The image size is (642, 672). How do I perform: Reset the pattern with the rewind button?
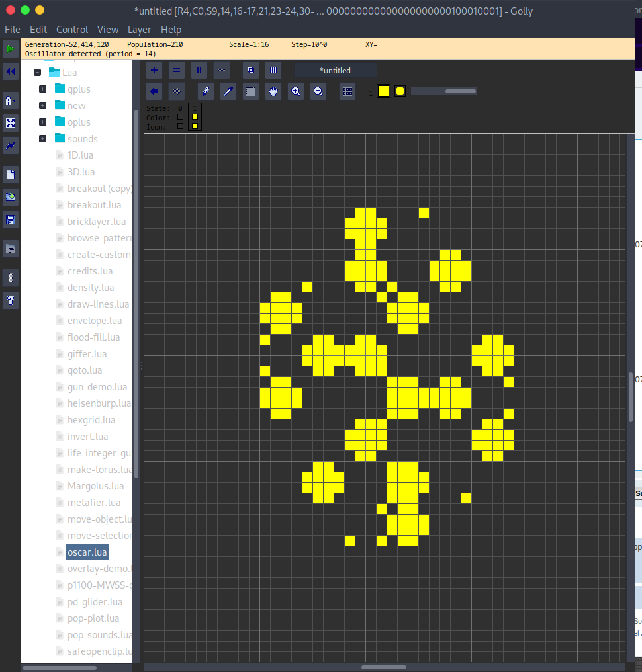pos(11,71)
